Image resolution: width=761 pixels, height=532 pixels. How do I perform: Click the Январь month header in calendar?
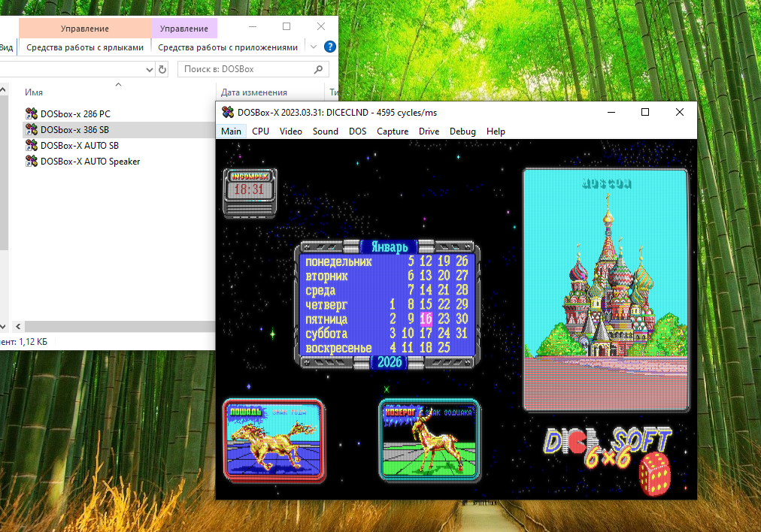click(390, 247)
